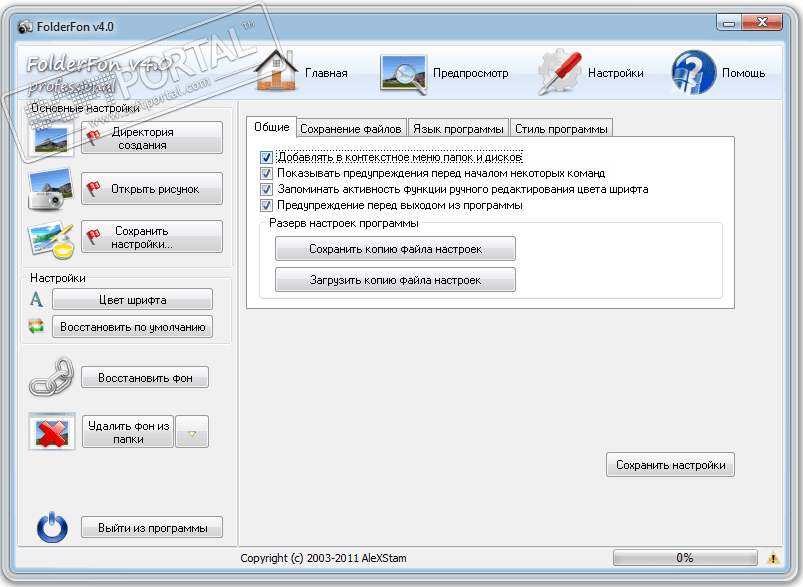This screenshot has width=803, height=587.
Task: Click Загрузить копию файла настроек button
Action: pyautogui.click(x=395, y=280)
